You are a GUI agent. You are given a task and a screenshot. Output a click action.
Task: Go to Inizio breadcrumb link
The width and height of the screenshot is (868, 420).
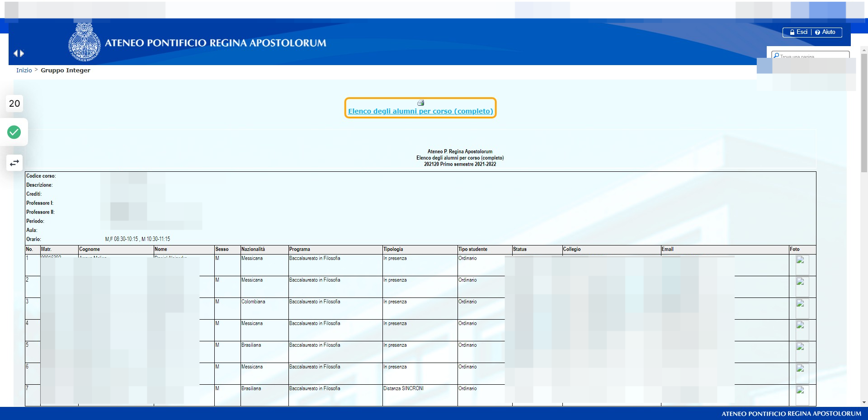24,70
